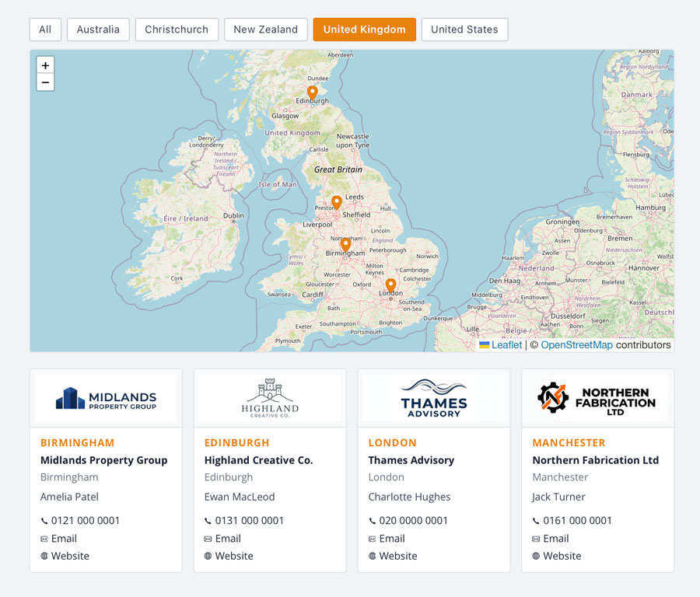
Task: Select the London orange map marker
Action: pyautogui.click(x=390, y=285)
